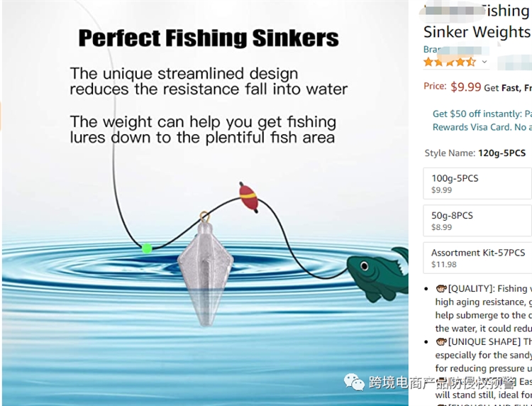Click the WeChat logo watermark
The height and width of the screenshot is (406, 532).
(x=355, y=383)
